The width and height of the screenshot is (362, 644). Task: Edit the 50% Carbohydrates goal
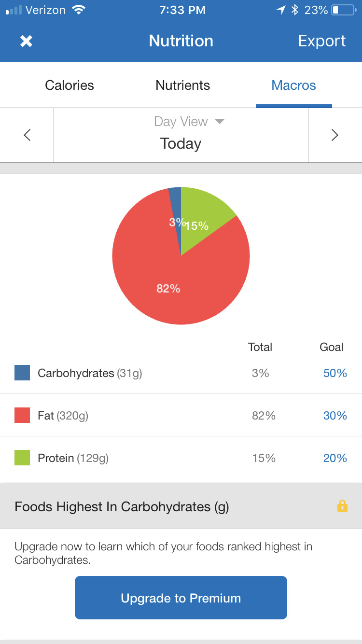(x=335, y=373)
